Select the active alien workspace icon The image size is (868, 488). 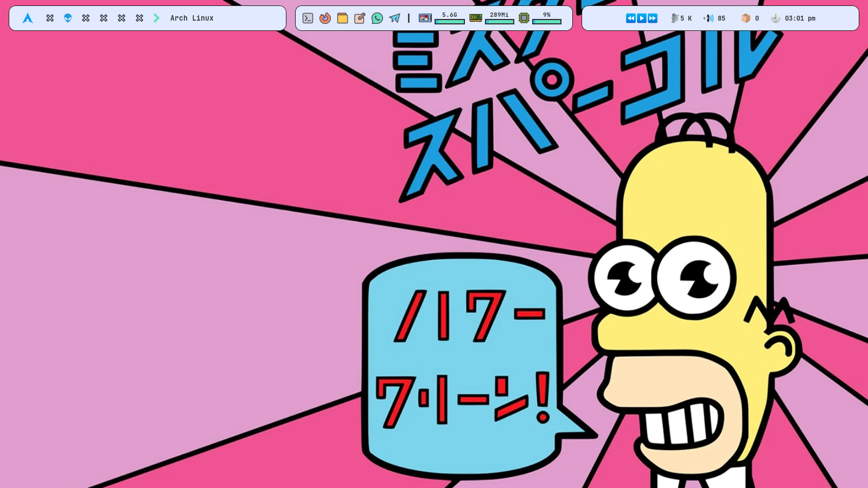(x=68, y=18)
